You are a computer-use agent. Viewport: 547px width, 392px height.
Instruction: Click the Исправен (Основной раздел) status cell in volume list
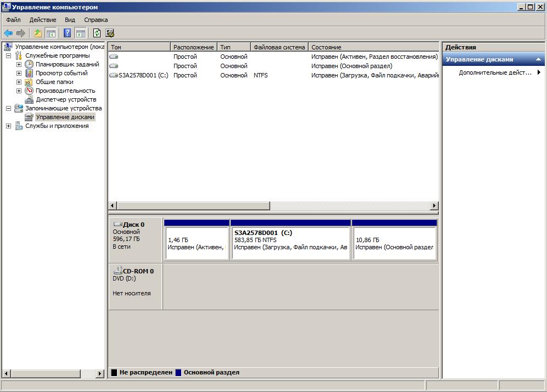click(351, 66)
